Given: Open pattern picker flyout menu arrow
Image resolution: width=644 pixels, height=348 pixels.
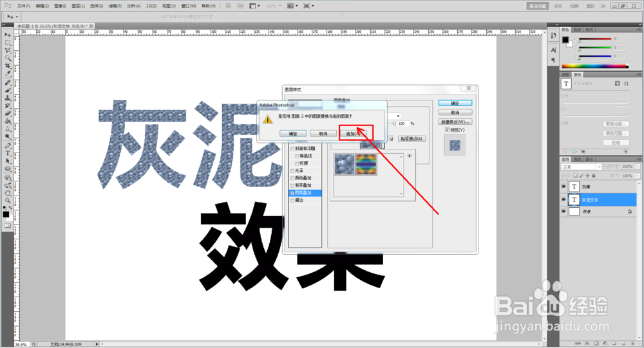Looking at the screenshot, I should point(409,156).
